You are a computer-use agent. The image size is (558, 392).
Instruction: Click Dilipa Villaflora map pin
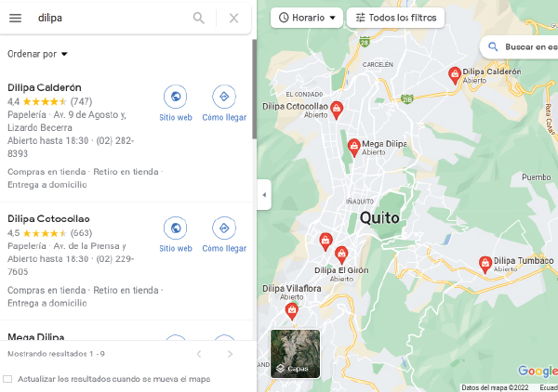point(292,311)
